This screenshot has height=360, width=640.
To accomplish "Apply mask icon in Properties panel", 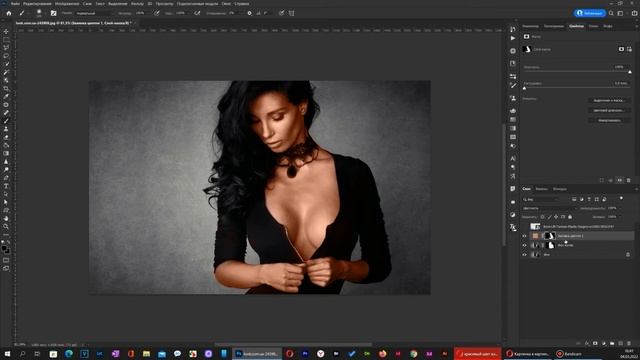I will tap(611, 180).
